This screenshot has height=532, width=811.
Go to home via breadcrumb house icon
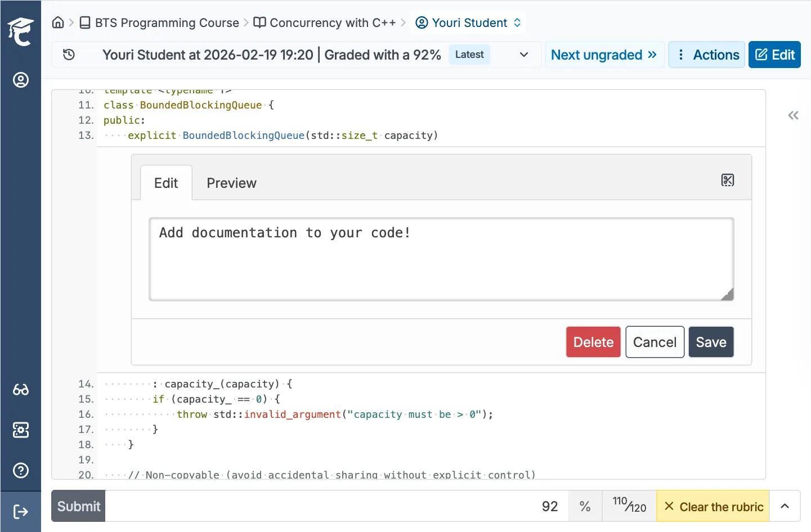click(x=58, y=22)
